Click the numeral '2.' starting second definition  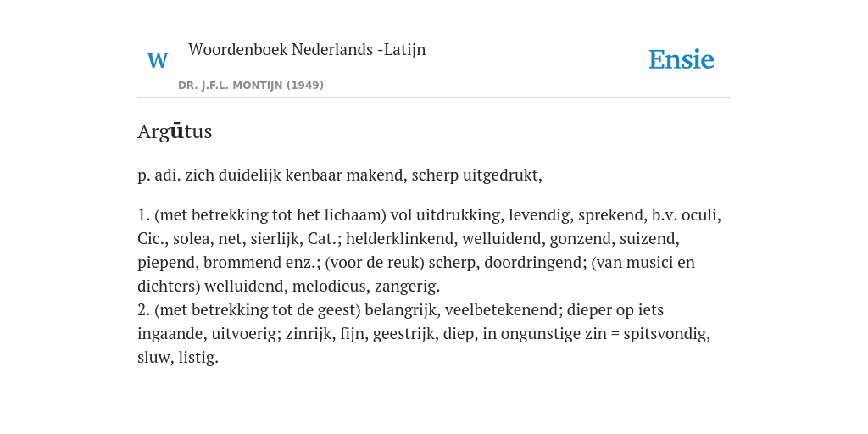point(143,310)
